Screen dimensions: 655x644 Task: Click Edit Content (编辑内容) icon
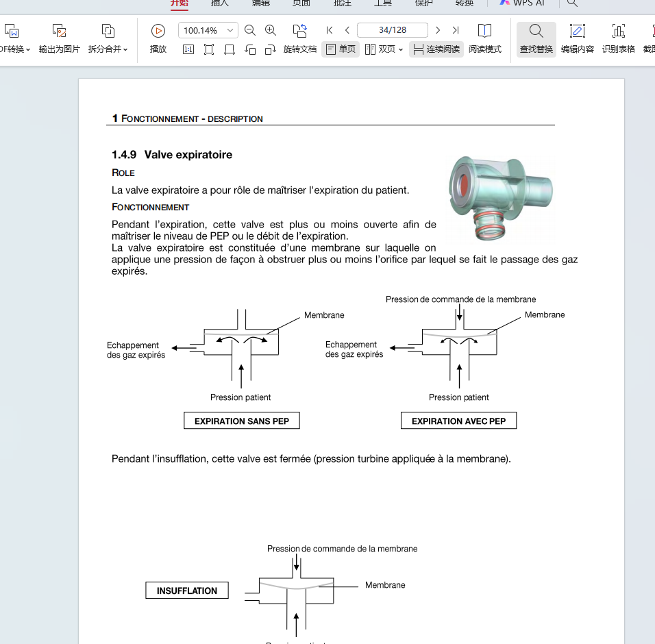click(x=577, y=31)
